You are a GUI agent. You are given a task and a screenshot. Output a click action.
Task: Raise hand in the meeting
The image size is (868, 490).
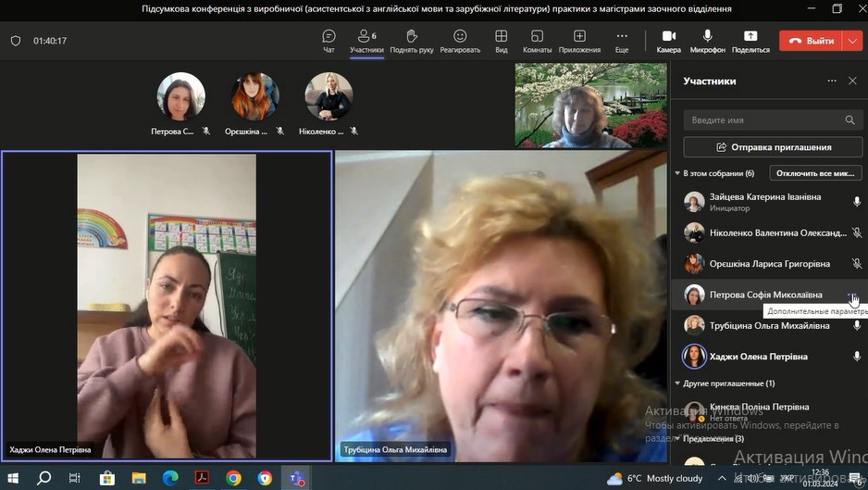click(411, 41)
